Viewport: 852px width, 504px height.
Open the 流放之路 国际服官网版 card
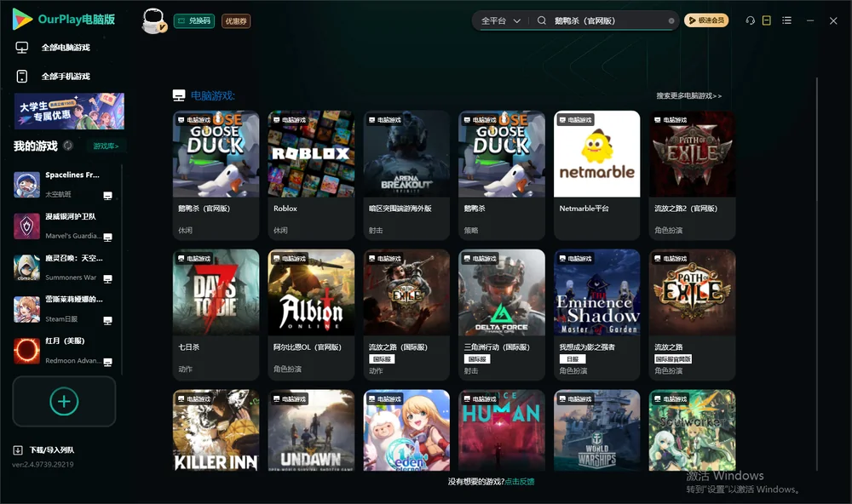tap(692, 314)
